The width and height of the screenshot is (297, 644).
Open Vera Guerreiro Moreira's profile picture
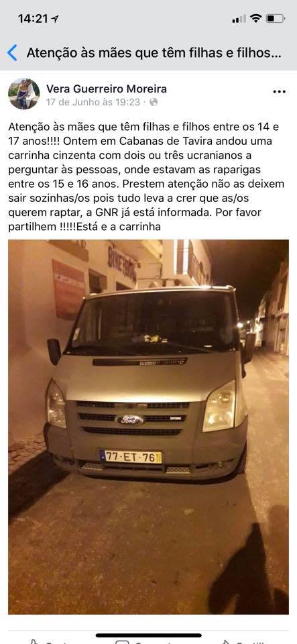coord(23,94)
